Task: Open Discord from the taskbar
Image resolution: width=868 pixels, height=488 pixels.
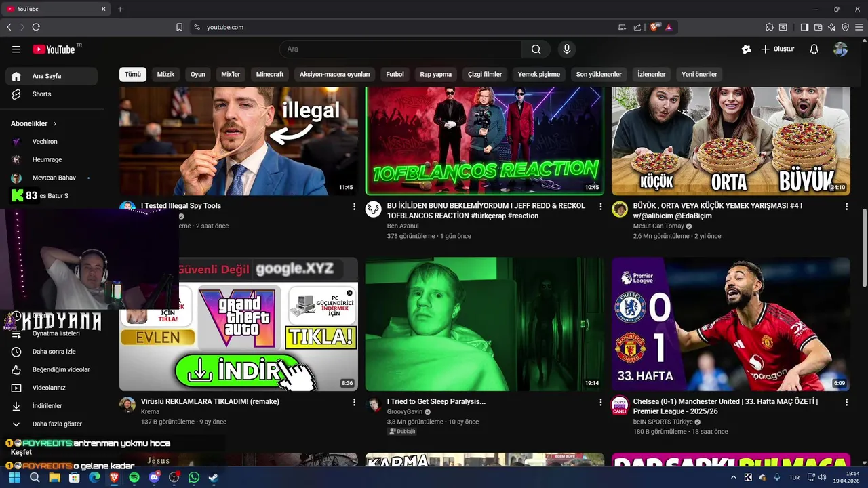Action: (x=154, y=477)
